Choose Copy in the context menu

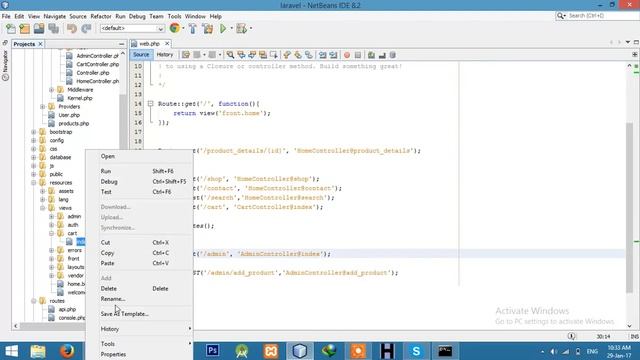point(139,253)
